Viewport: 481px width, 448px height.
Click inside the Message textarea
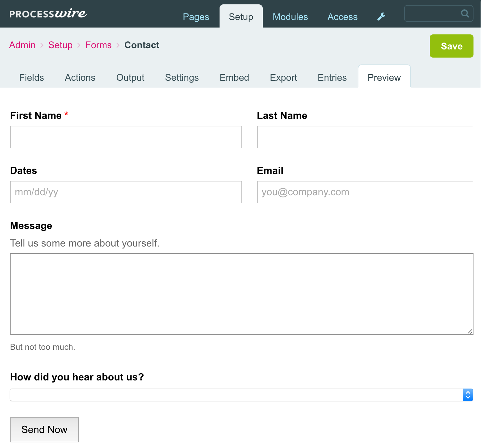tap(242, 294)
